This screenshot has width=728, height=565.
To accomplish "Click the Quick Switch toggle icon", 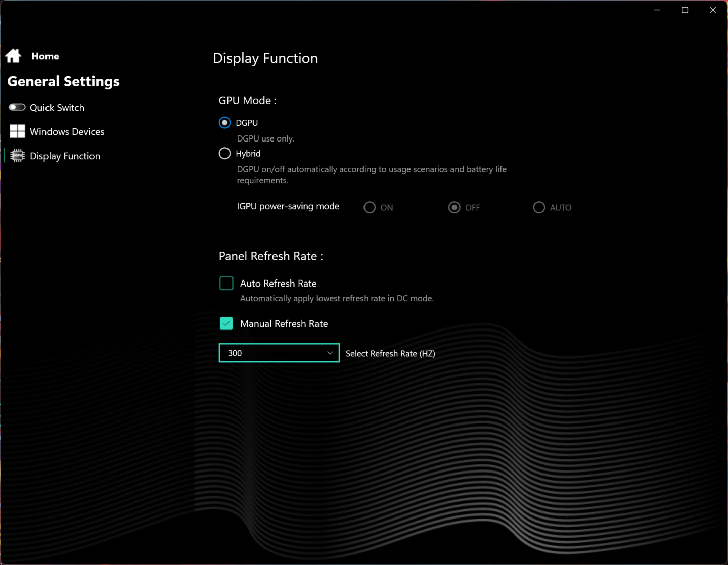I will [x=17, y=107].
